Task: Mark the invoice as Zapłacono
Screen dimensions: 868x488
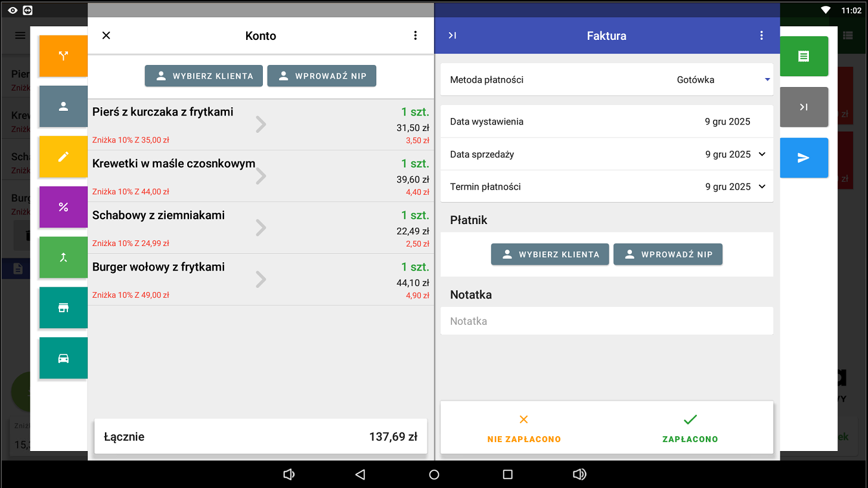Action: [690, 428]
